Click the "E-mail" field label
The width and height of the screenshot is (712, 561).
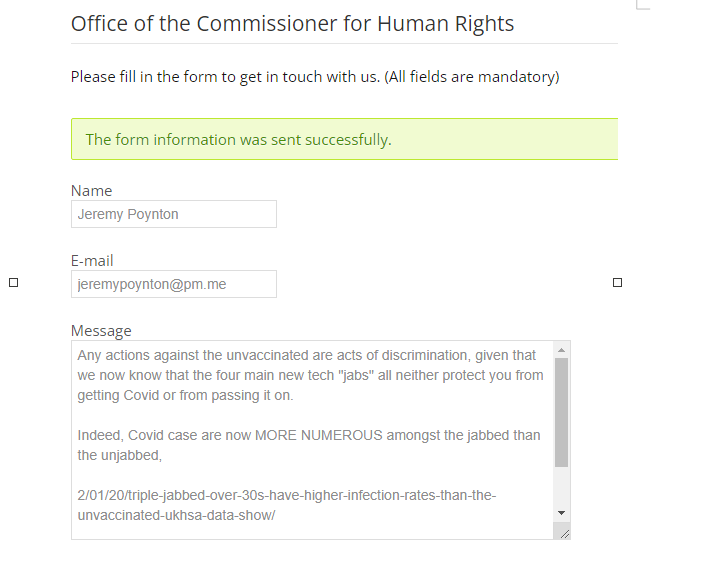[x=92, y=260]
